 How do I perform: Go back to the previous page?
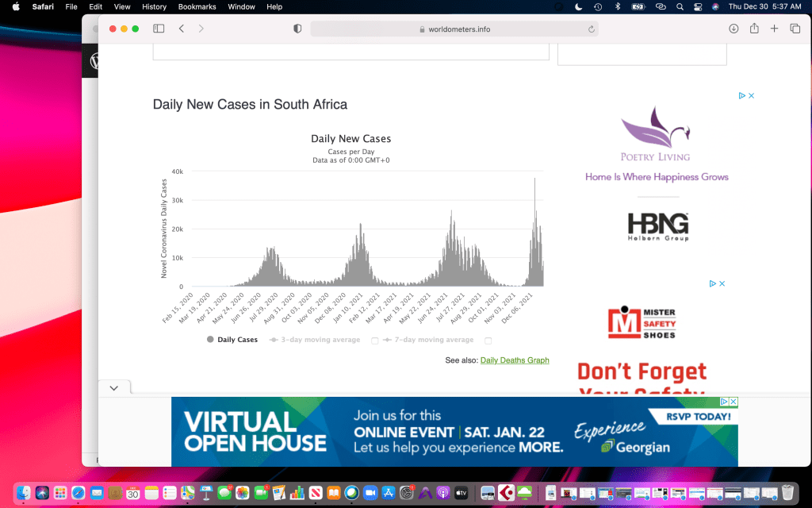pos(182,29)
